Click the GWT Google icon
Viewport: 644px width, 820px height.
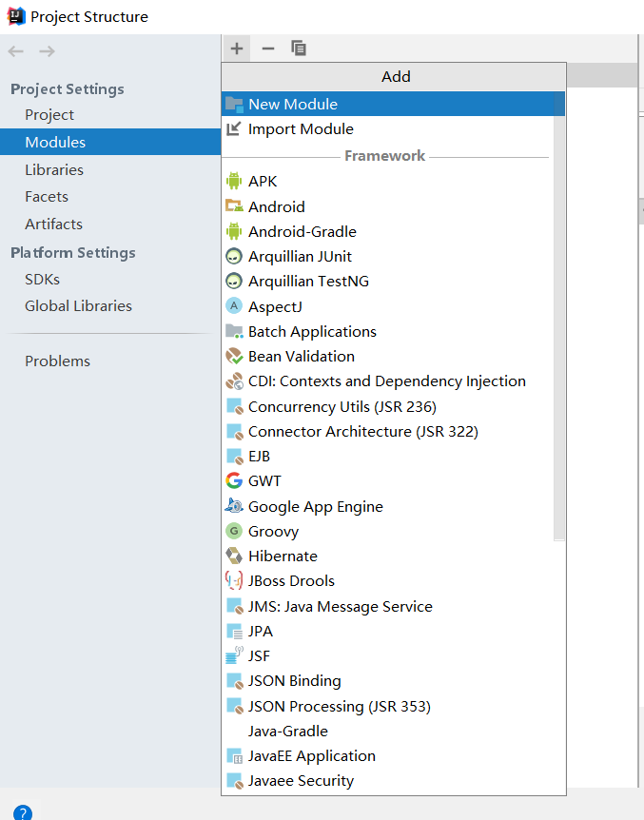tap(234, 481)
